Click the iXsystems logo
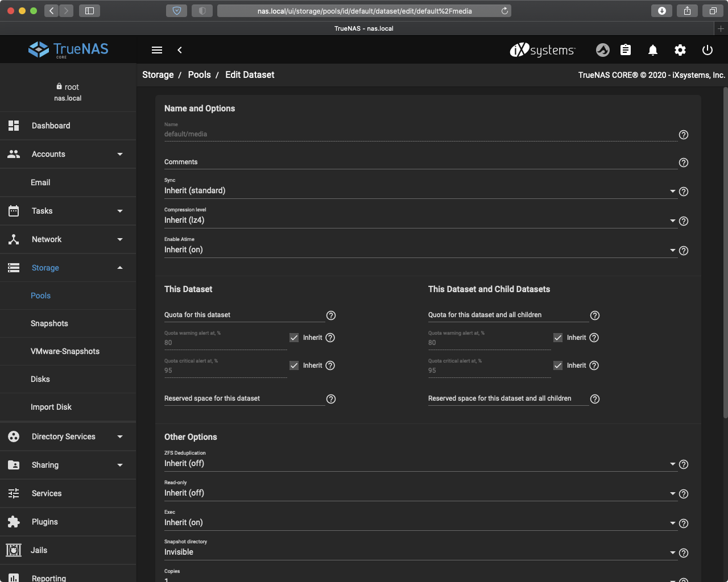Image resolution: width=728 pixels, height=582 pixels. (543, 50)
